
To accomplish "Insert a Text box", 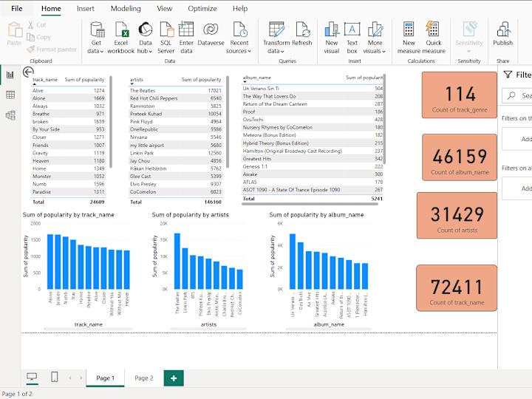I will 352,38.
